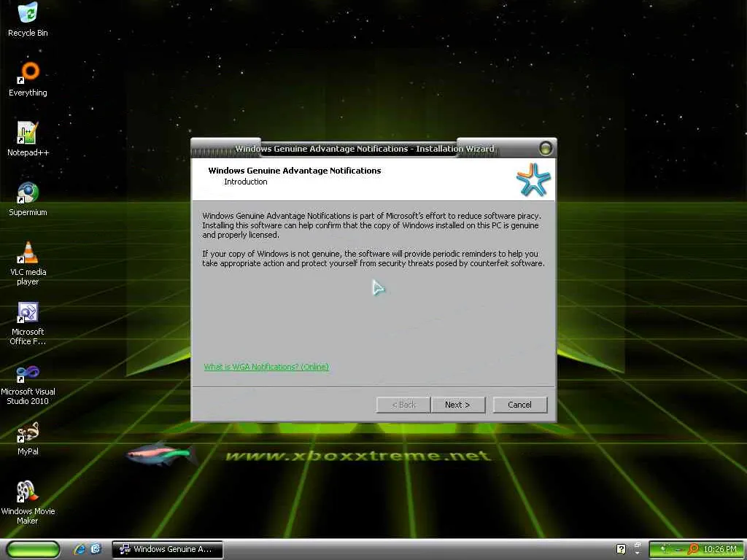Click paragraph beginning 'If your copy of Windows'
Screen dimensions: 747x560
coord(373,259)
